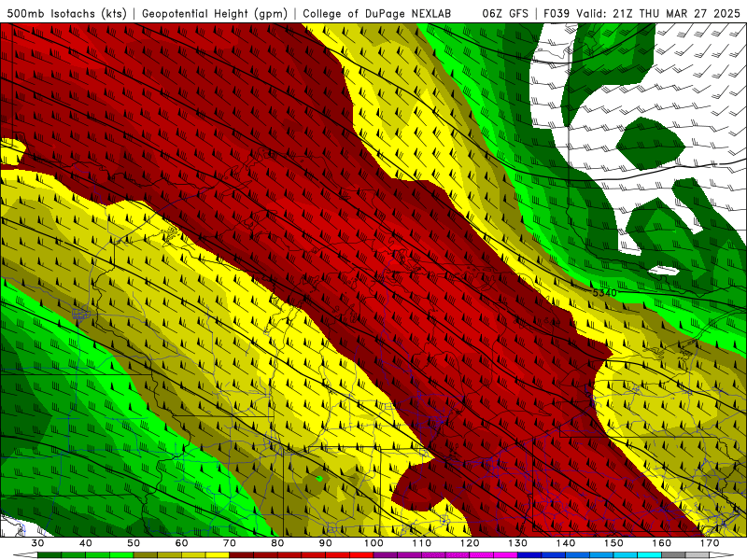
Task: Click the legend value '100'
Action: 374,543
